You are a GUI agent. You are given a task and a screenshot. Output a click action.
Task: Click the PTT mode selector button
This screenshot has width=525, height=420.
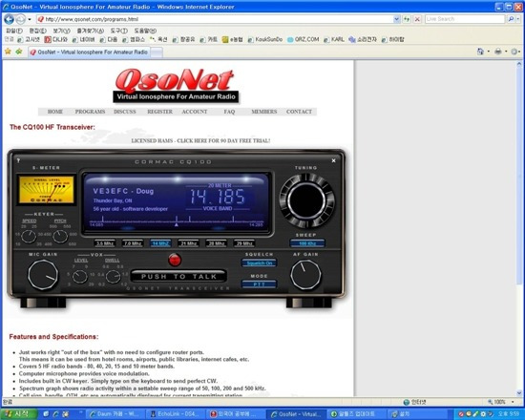pyautogui.click(x=259, y=284)
